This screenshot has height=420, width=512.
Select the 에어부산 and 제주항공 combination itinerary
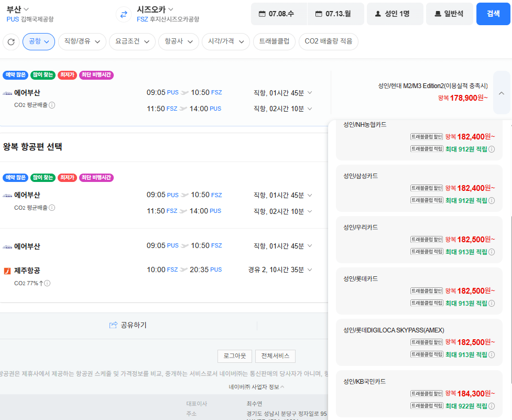pos(164,265)
